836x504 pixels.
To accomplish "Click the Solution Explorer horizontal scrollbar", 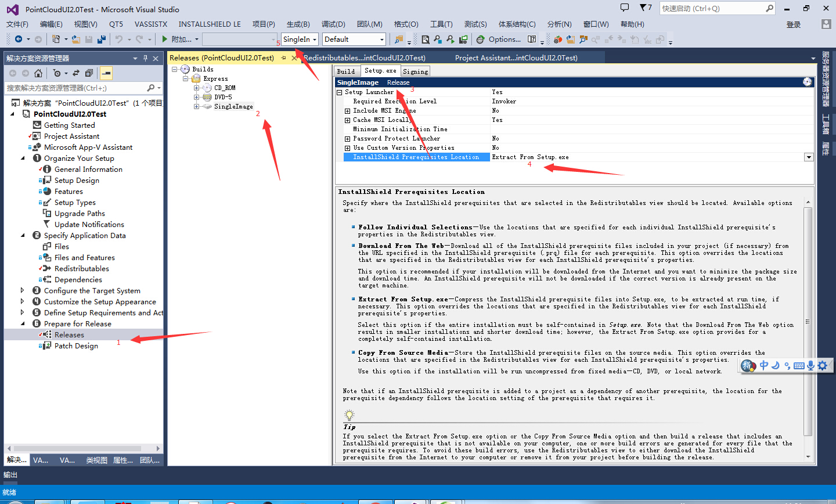I will point(78,448).
